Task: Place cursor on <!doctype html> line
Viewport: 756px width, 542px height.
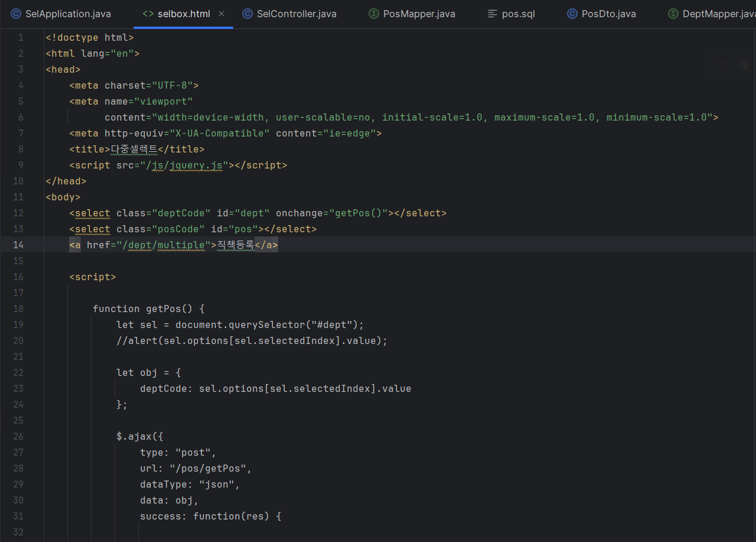Action: 90,37
